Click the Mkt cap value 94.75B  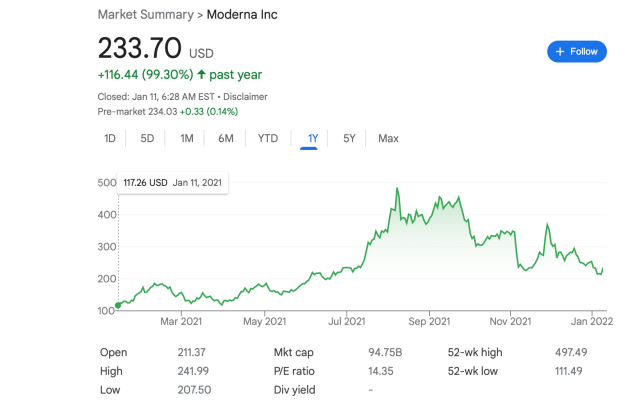[385, 352]
